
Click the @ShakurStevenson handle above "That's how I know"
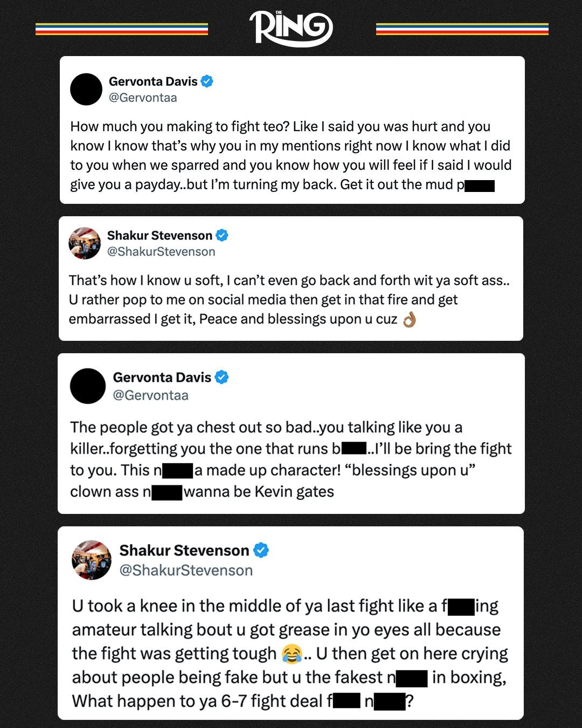[161, 251]
